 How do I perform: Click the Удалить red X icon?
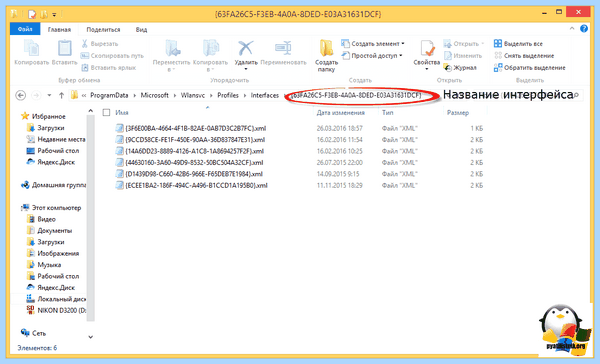(x=246, y=49)
